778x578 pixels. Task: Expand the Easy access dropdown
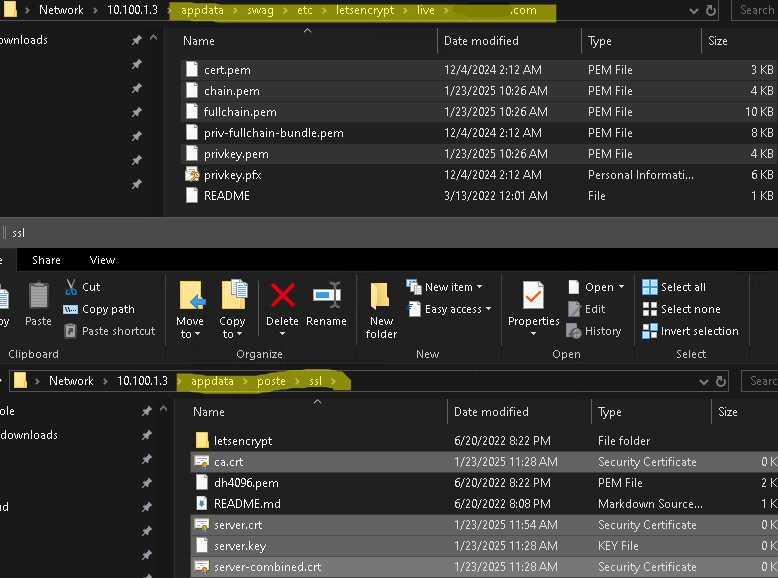pyautogui.click(x=489, y=309)
